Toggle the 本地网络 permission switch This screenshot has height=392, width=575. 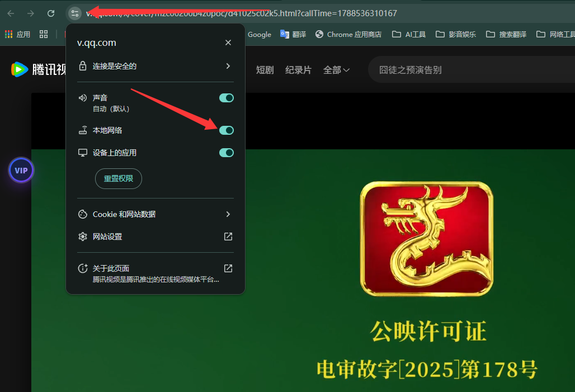(227, 130)
